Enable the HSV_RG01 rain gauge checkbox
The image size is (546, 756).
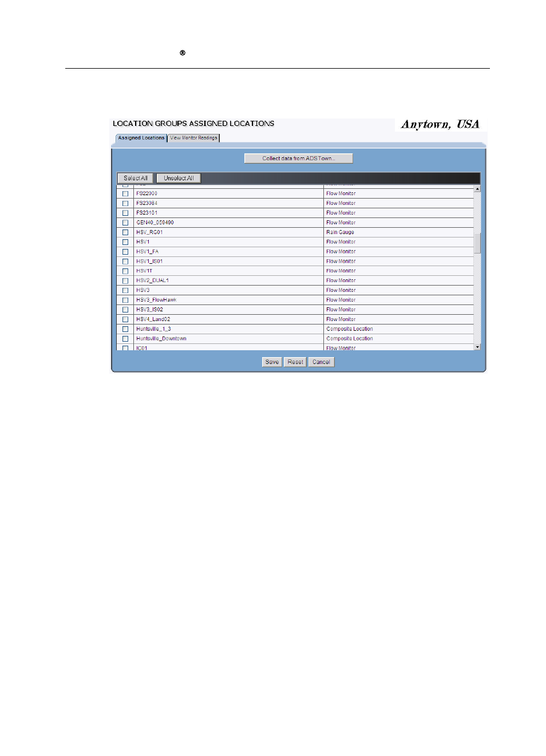[x=125, y=232]
